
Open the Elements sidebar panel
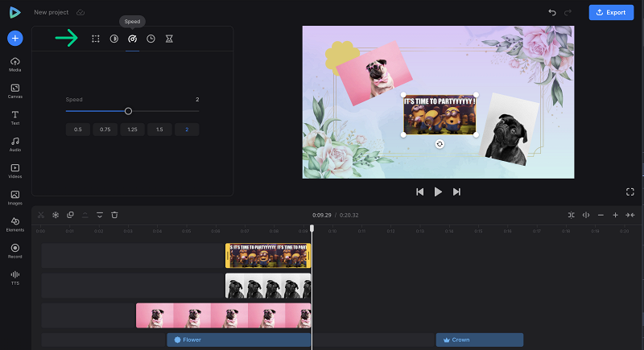pyautogui.click(x=15, y=224)
